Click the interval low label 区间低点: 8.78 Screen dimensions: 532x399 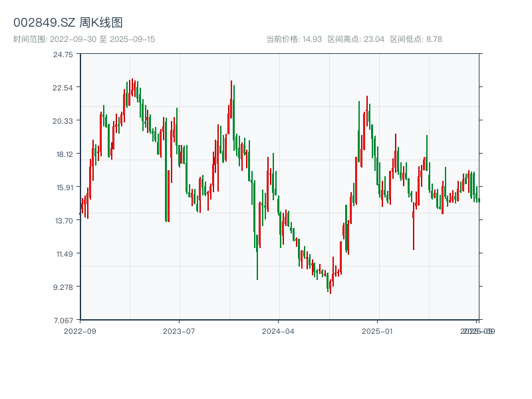tap(416, 39)
